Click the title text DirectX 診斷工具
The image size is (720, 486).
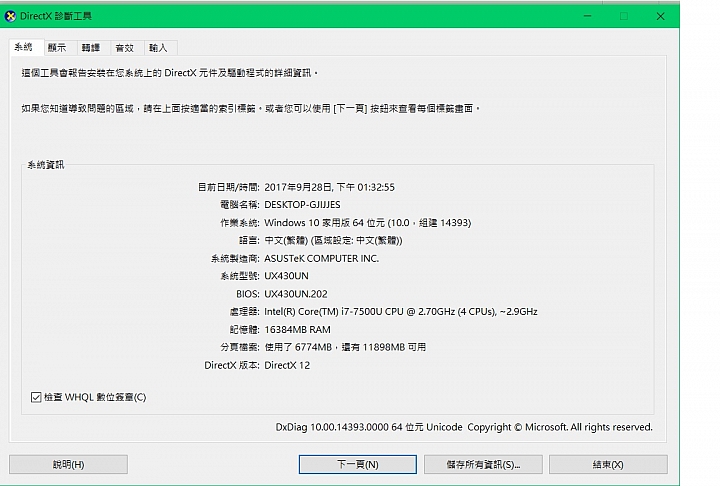click(x=56, y=17)
